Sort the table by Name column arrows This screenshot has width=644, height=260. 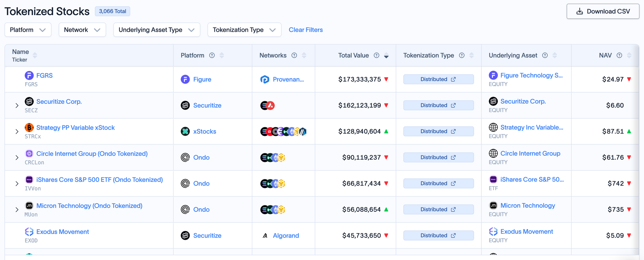pos(35,55)
